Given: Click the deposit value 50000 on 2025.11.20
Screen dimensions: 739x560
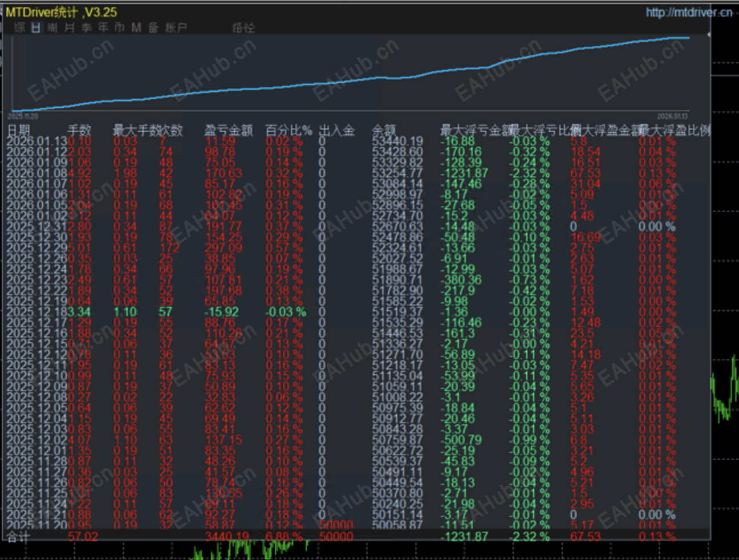Looking at the screenshot, I should click(336, 525).
